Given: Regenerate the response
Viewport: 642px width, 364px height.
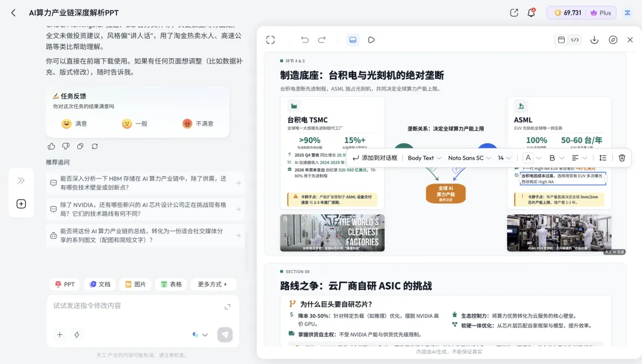Looking at the screenshot, I should tap(95, 147).
